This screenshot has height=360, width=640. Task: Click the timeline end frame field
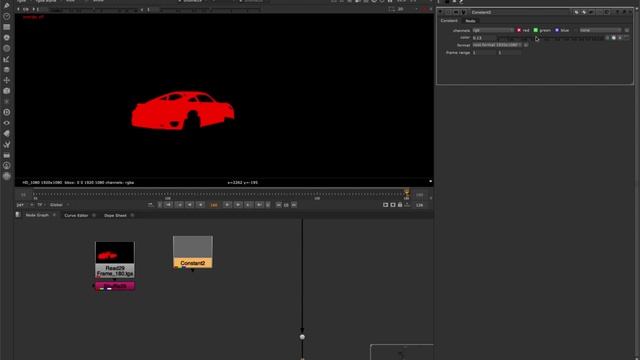(x=420, y=195)
